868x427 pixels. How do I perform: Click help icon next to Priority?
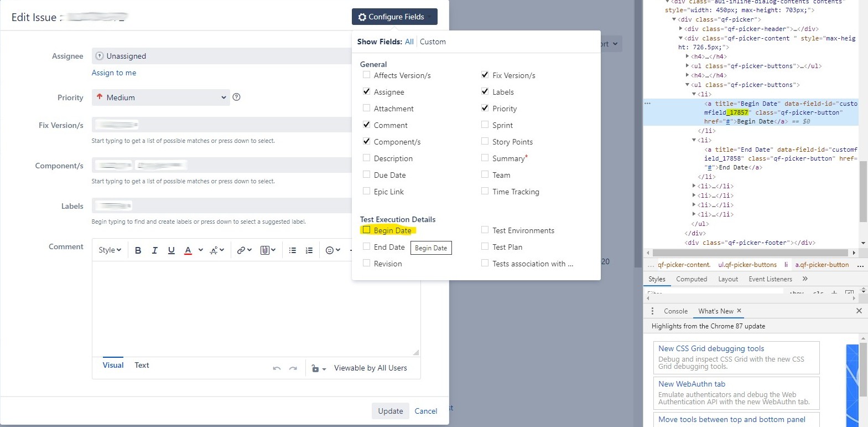[x=236, y=97]
